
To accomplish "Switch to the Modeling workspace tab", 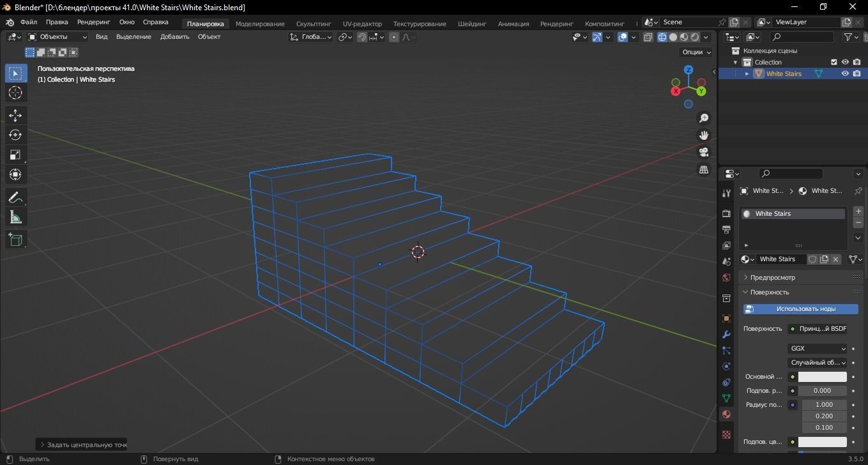I will [260, 24].
